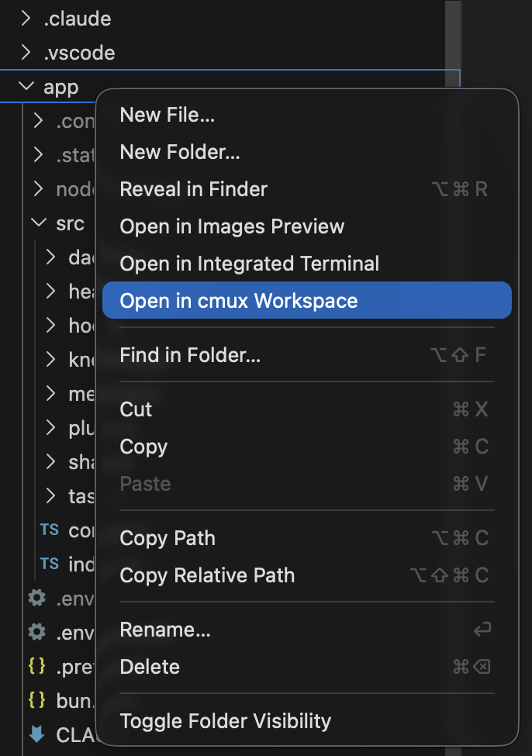Select Toggle Folder Visibility
The height and width of the screenshot is (756, 532).
tap(307, 721)
